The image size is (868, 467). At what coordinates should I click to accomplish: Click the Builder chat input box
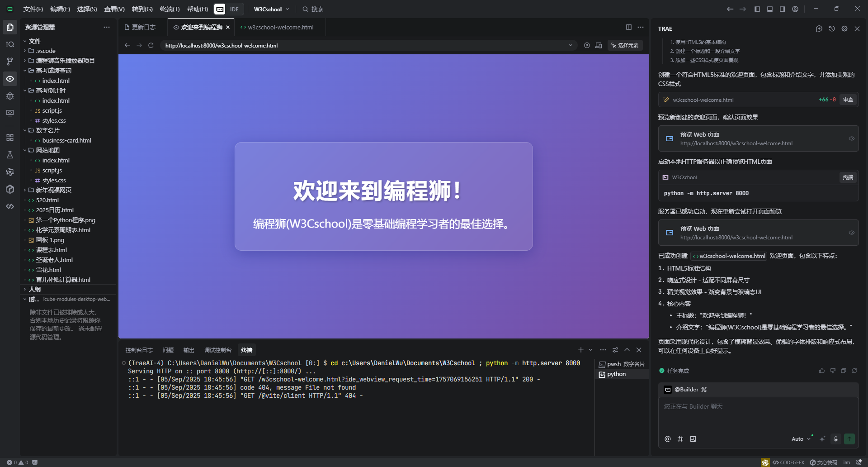point(758,414)
